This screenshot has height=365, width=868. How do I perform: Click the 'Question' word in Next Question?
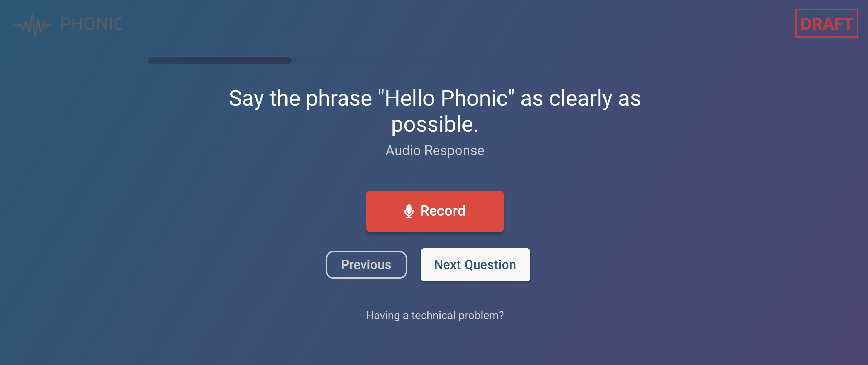point(490,265)
